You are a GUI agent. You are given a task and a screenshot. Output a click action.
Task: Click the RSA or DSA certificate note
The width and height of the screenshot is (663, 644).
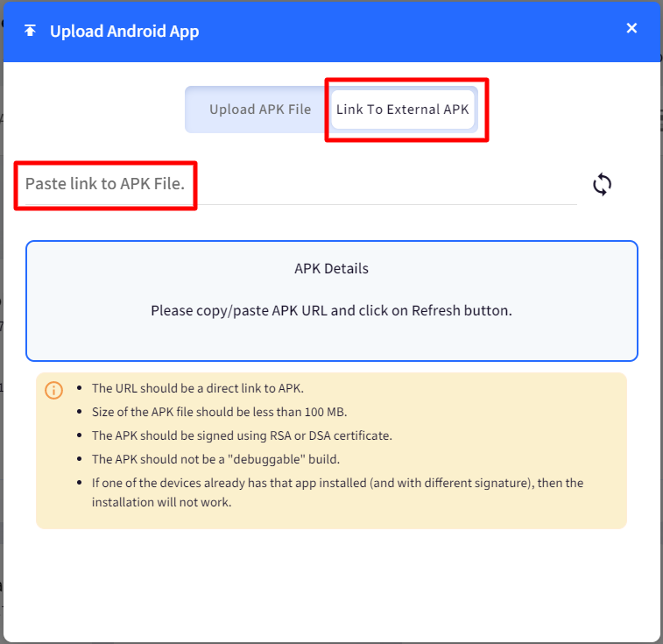(x=242, y=435)
